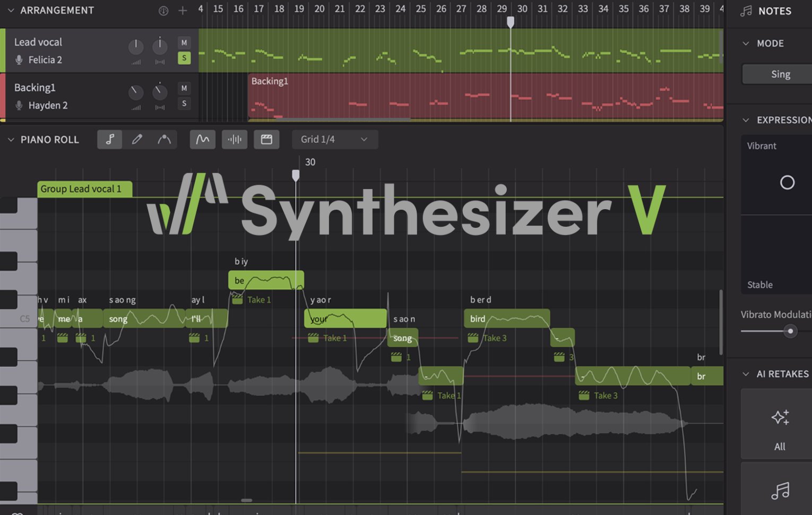Click the Take 3 clapper below the long vibrato note
The width and height of the screenshot is (812, 515).
pos(584,396)
